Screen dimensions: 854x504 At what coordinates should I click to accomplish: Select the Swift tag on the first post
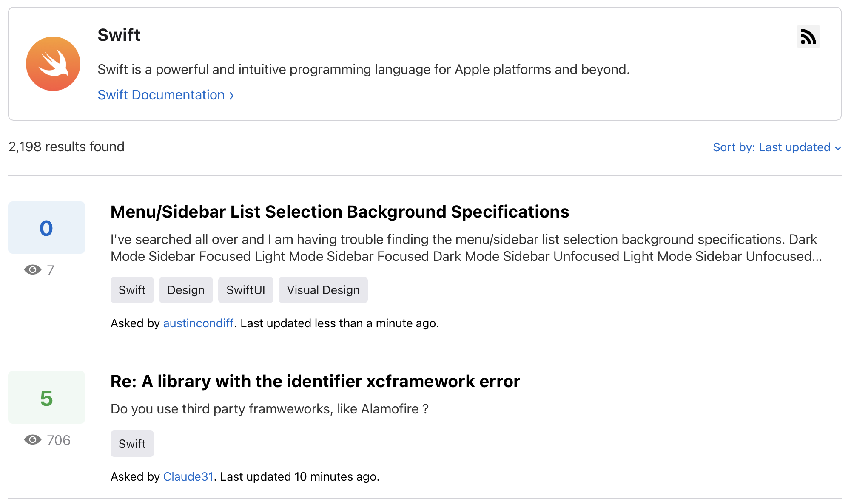(x=132, y=290)
